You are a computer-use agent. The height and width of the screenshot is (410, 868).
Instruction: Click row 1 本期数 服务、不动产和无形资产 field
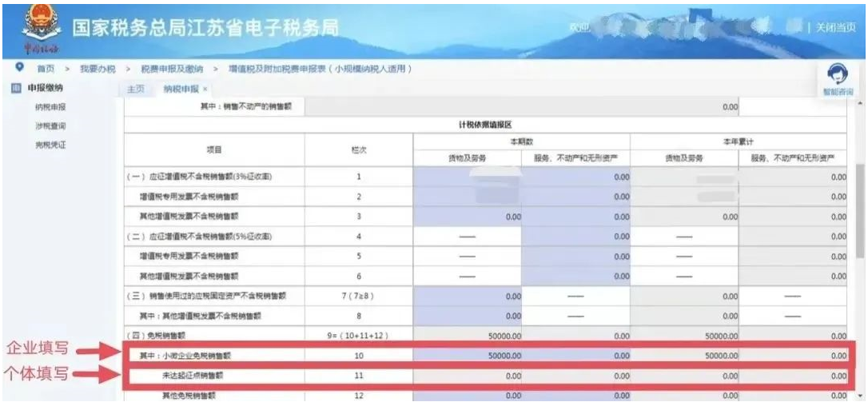click(575, 177)
